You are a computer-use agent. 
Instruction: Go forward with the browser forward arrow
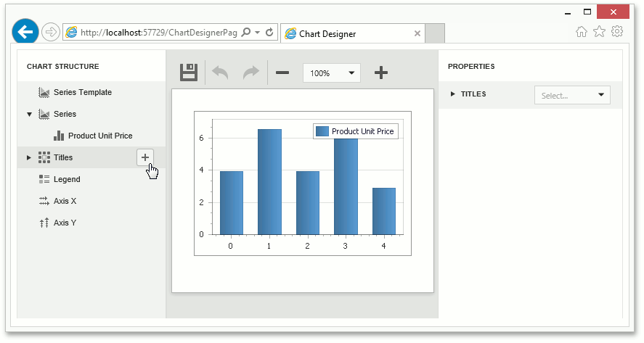pyautogui.click(x=51, y=32)
